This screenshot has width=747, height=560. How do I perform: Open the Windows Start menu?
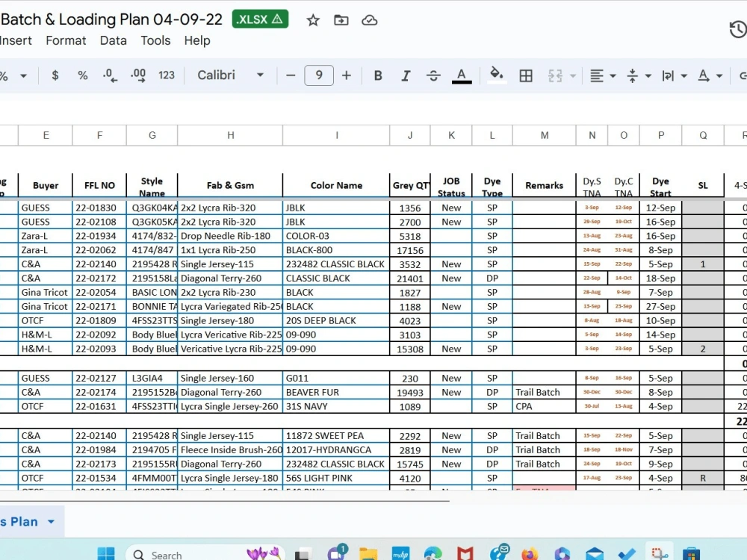click(x=106, y=554)
